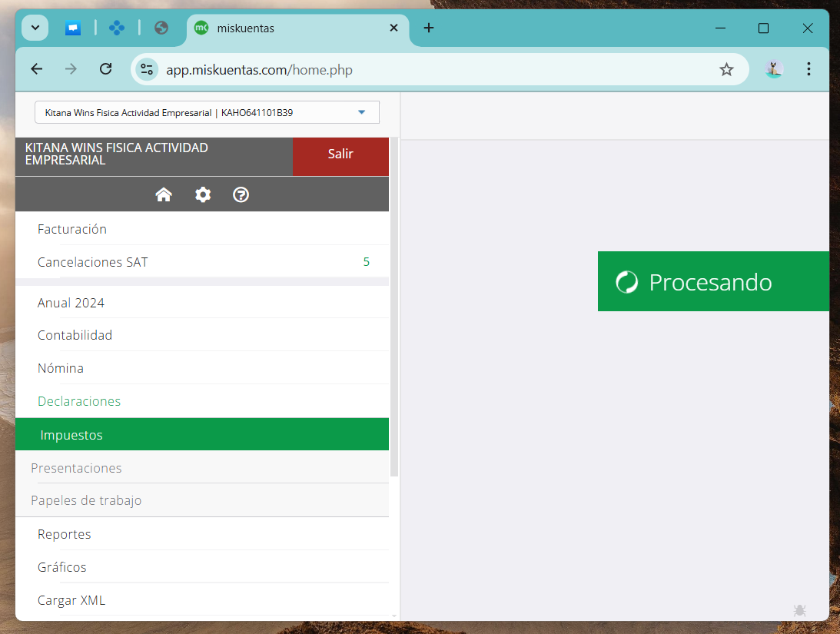Expand the Kitana Wins company selector dropdown
Image resolution: width=840 pixels, height=634 pixels.
click(x=207, y=112)
